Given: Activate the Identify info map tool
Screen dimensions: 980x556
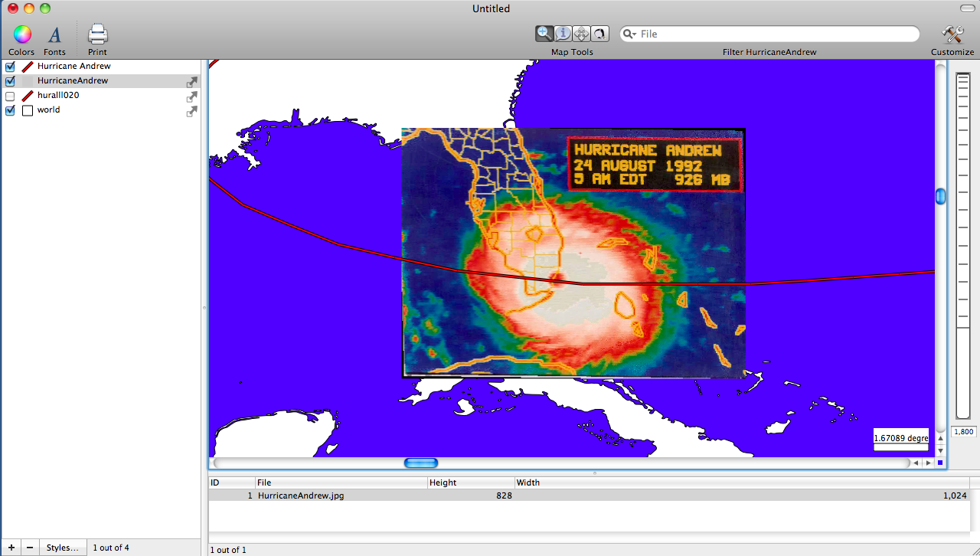Looking at the screenshot, I should pyautogui.click(x=563, y=33).
